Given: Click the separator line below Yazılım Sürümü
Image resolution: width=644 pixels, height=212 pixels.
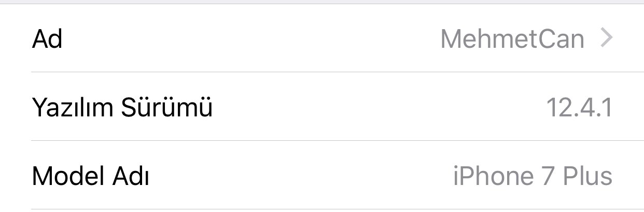Looking at the screenshot, I should point(337,140).
